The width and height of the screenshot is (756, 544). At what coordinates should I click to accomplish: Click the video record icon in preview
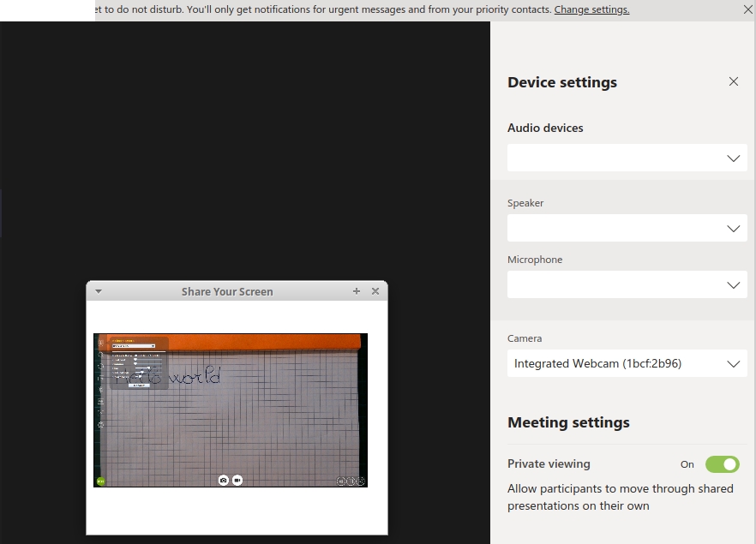(237, 481)
